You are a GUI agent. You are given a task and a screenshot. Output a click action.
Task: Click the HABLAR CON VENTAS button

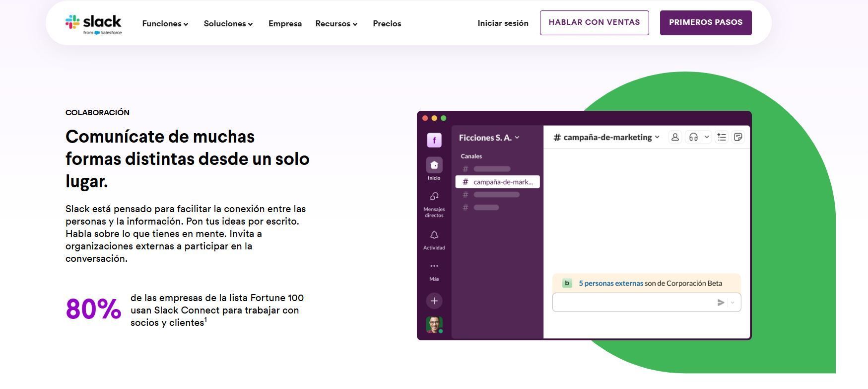tap(594, 23)
